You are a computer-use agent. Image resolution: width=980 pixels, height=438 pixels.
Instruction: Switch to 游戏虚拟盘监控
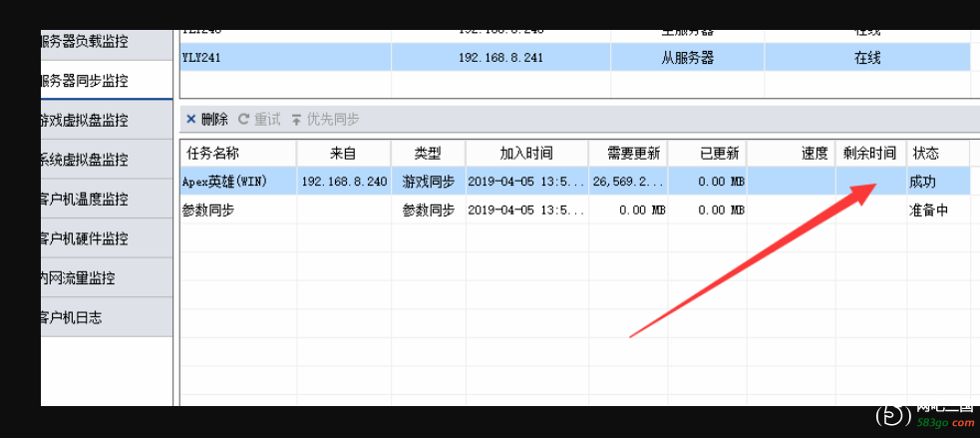(107, 120)
